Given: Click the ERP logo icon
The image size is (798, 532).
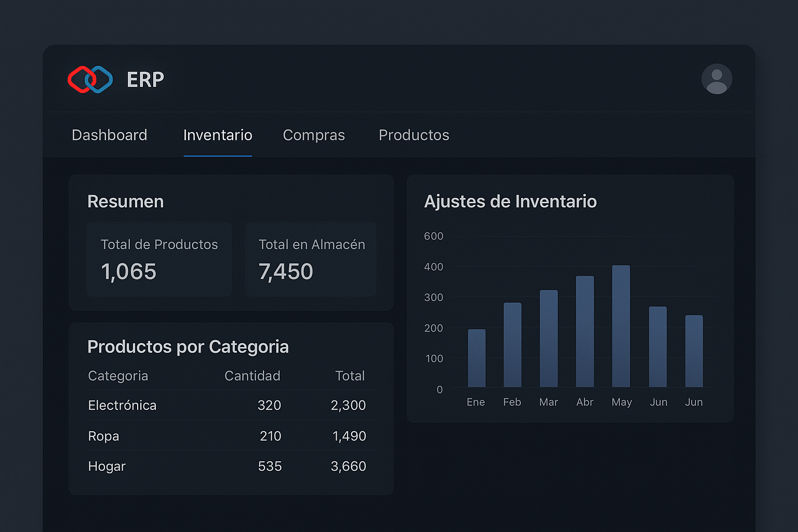Looking at the screenshot, I should (90, 79).
